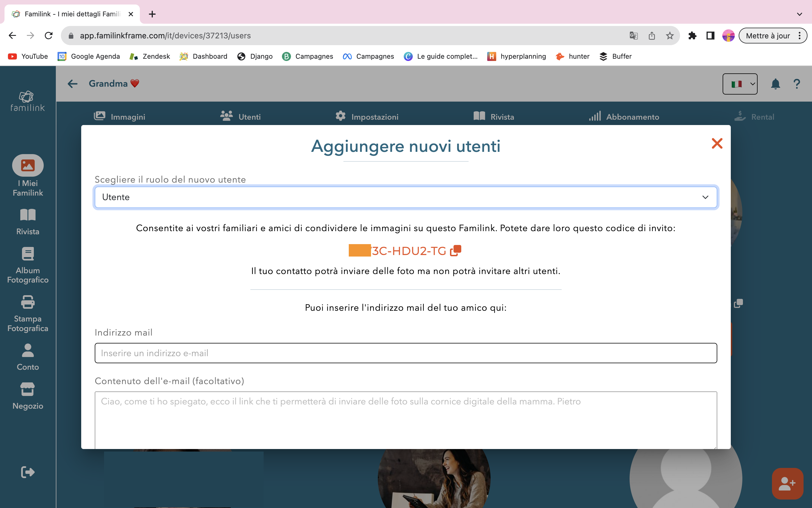Click the Mettre à jour button
The image size is (812, 508).
[x=768, y=36]
